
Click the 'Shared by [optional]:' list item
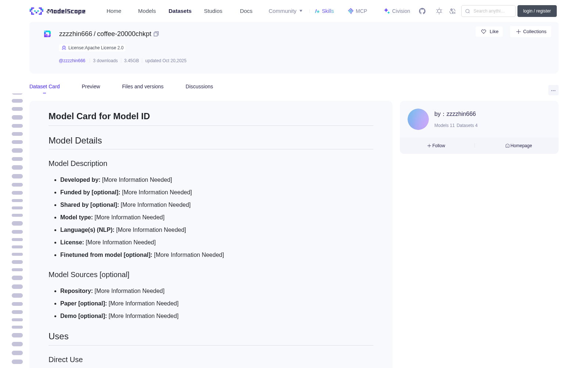[125, 205]
